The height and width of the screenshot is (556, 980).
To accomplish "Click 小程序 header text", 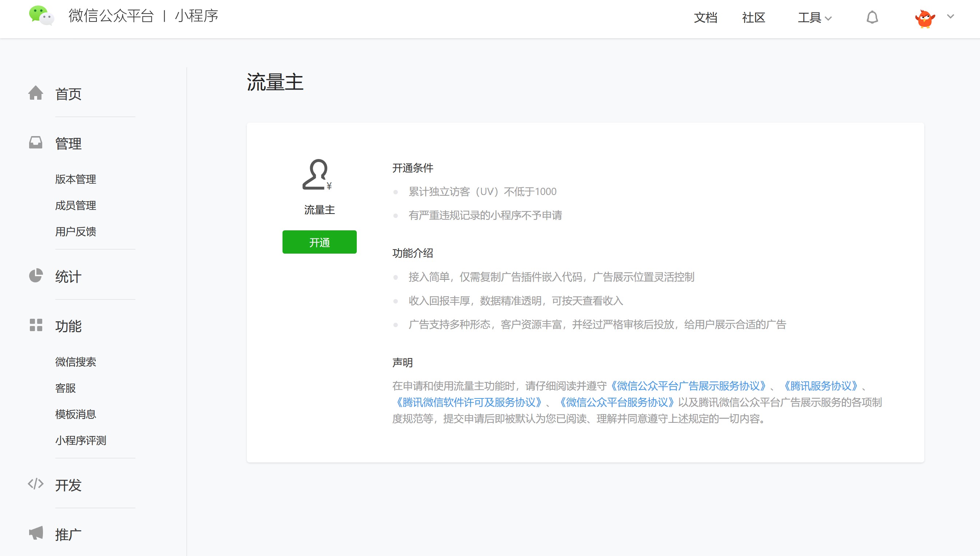I will click(x=196, y=16).
